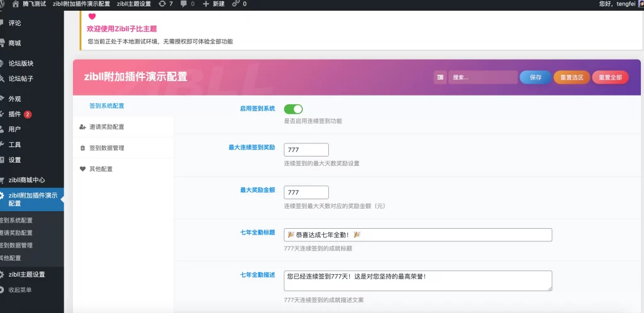Switch to the 邀请奖励配置 tab
The width and height of the screenshot is (644, 313).
pyautogui.click(x=123, y=127)
